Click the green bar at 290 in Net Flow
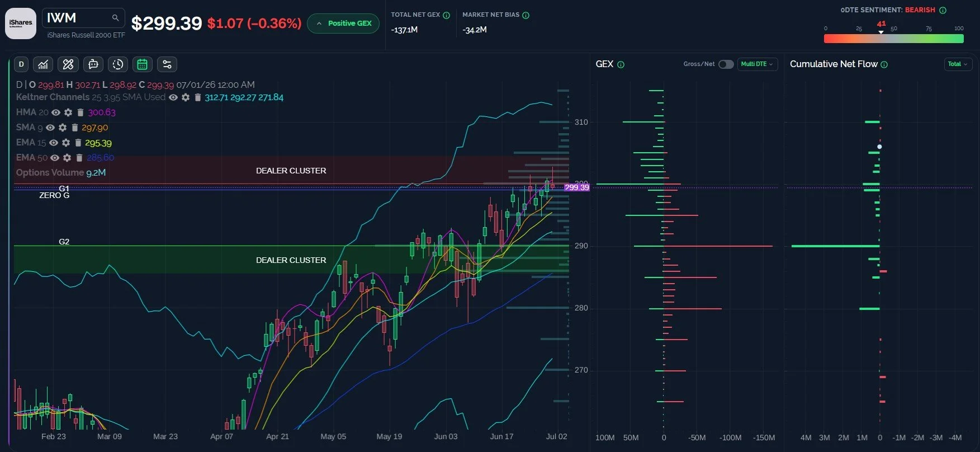The height and width of the screenshot is (452, 980). point(835,246)
